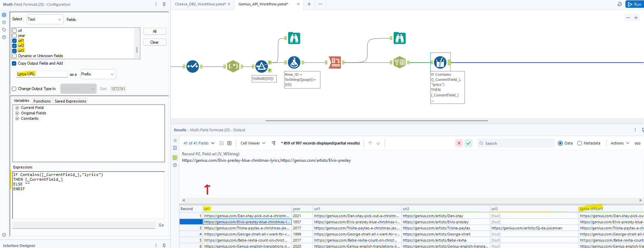Screen dimensions: 644x248
Task: Switch to Cheese_DB2_Workflow.yxmd tab
Action: (200, 4)
